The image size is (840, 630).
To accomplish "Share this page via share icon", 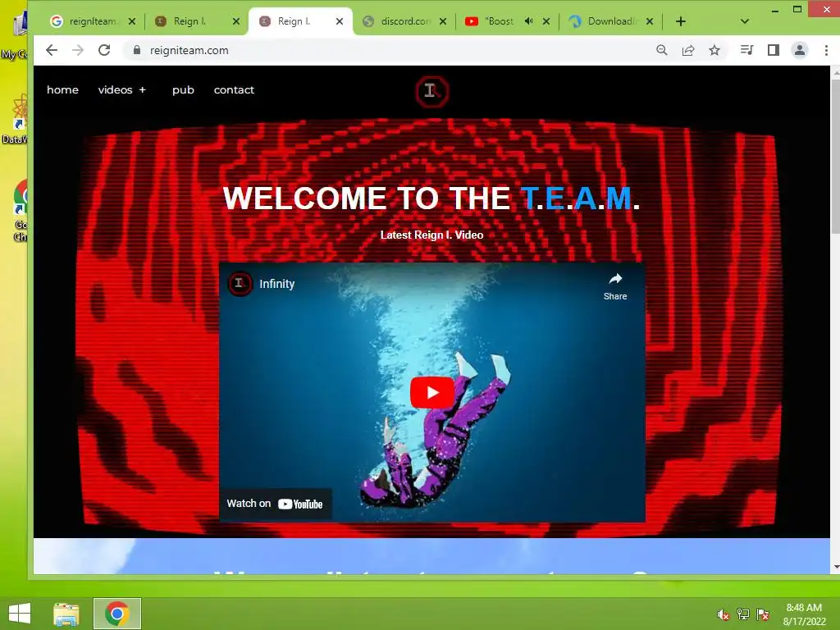I will [688, 50].
